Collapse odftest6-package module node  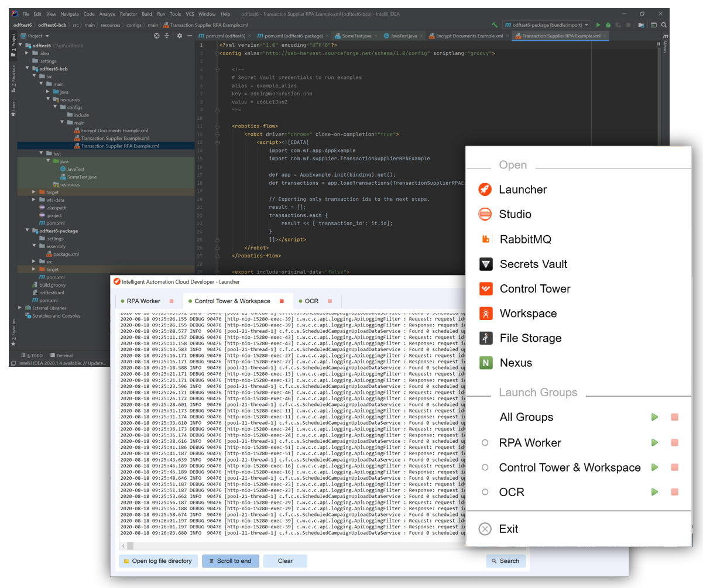click(28, 231)
